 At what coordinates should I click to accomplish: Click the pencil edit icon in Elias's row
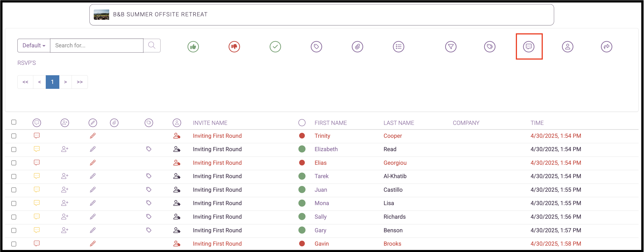[93, 163]
